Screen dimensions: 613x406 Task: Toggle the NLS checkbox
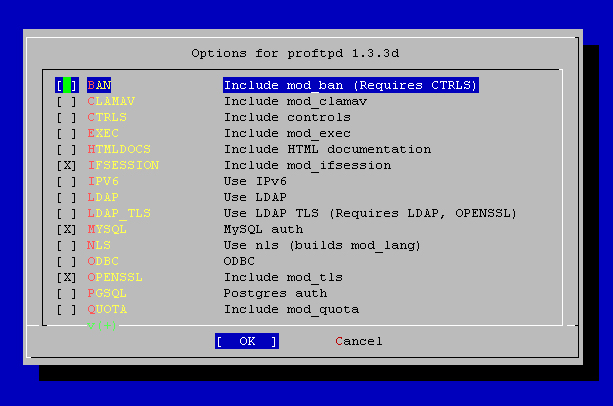pos(67,246)
